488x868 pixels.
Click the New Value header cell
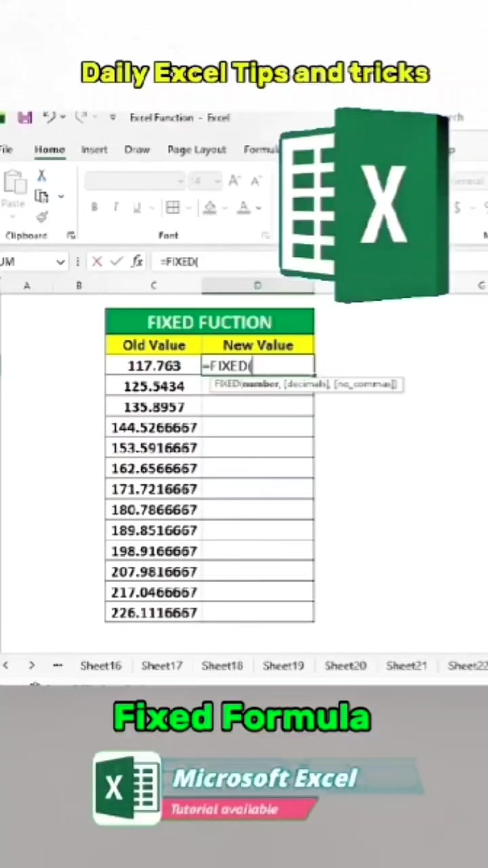[x=258, y=345]
